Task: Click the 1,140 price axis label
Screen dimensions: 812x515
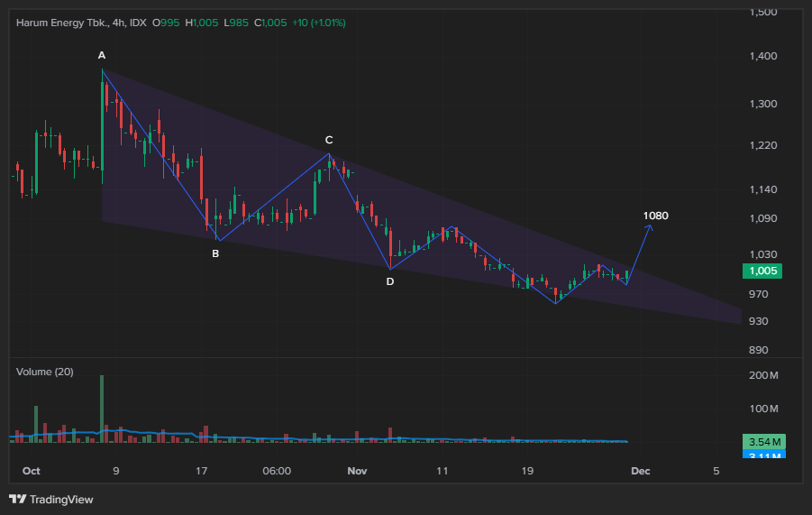Action: (x=763, y=189)
